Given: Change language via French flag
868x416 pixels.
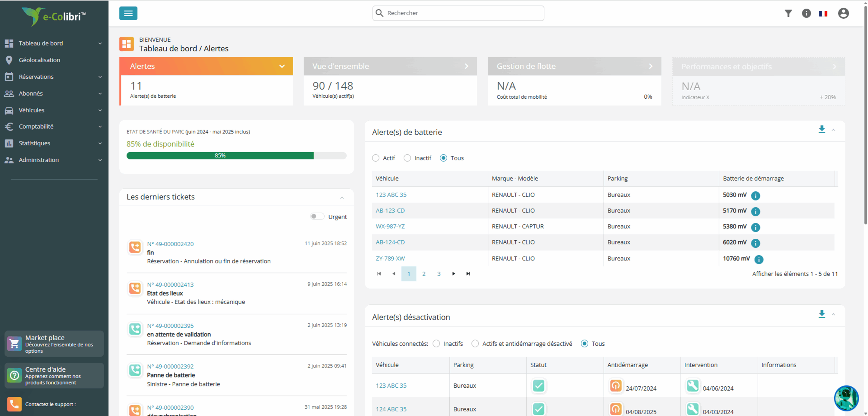Looking at the screenshot, I should coord(823,14).
